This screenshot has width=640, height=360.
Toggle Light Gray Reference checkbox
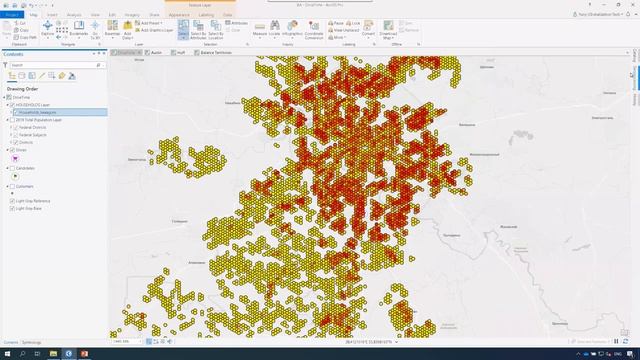(12, 201)
